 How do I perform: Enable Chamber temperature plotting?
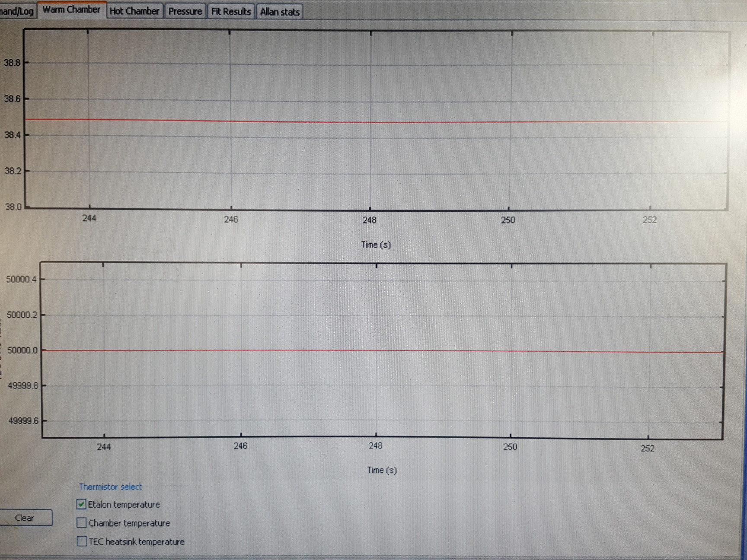pos(81,523)
